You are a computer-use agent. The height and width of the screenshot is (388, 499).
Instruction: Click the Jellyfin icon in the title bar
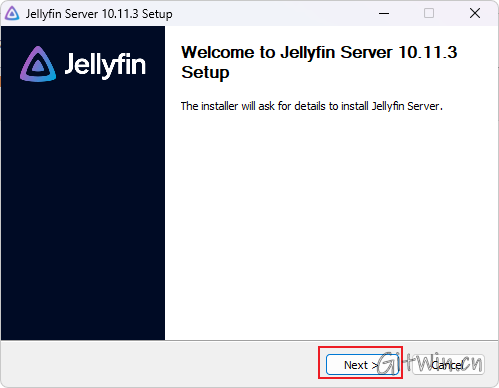12,14
